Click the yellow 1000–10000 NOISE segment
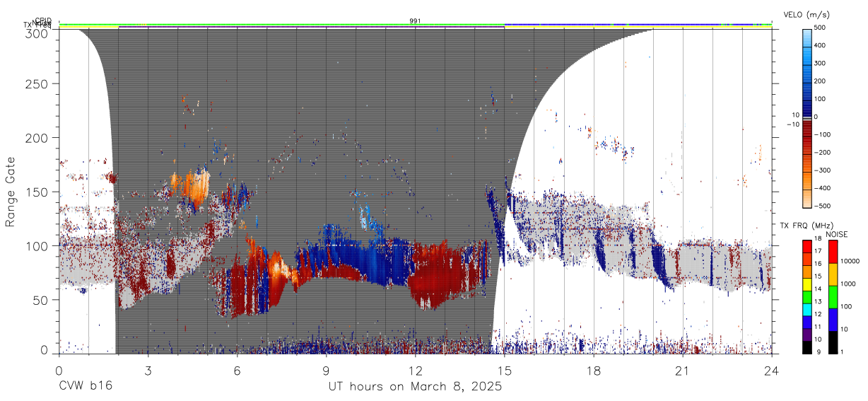The width and height of the screenshot is (868, 401). click(x=833, y=274)
